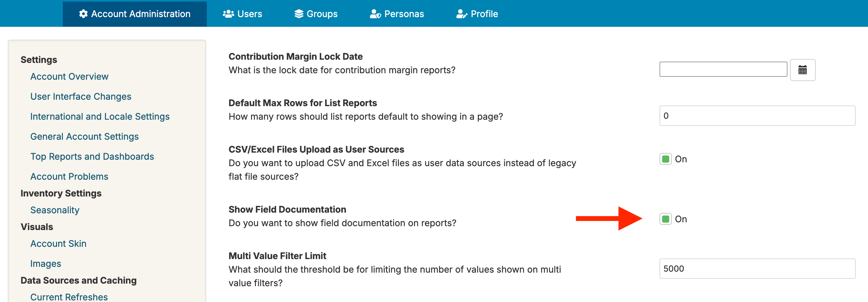Open the Seasonality inventory setting

(55, 210)
